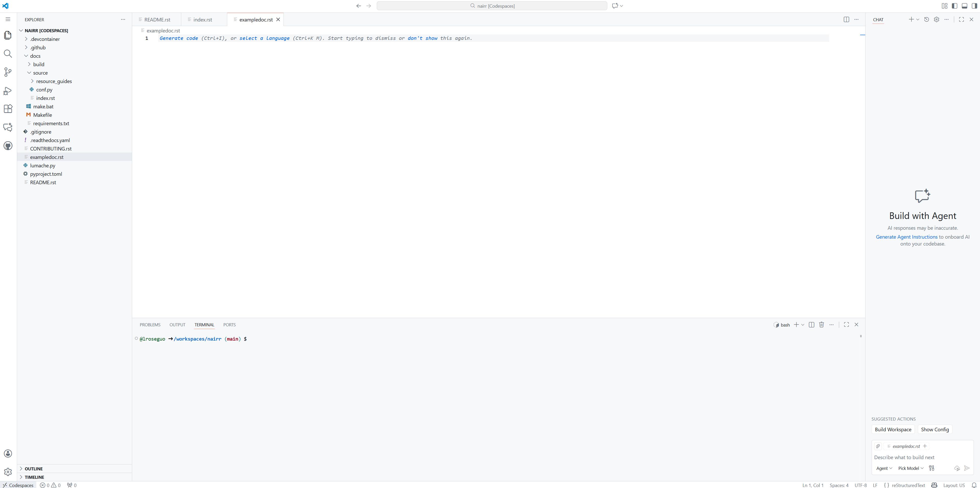The image size is (980, 488).
Task: Open the Extensions view
Action: [8, 109]
